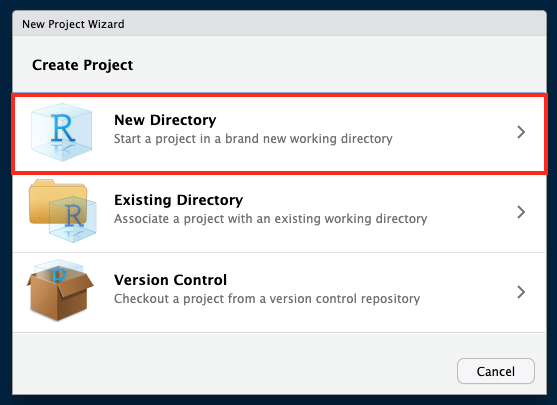Click the letter R inside the cardboard box

(x=59, y=275)
